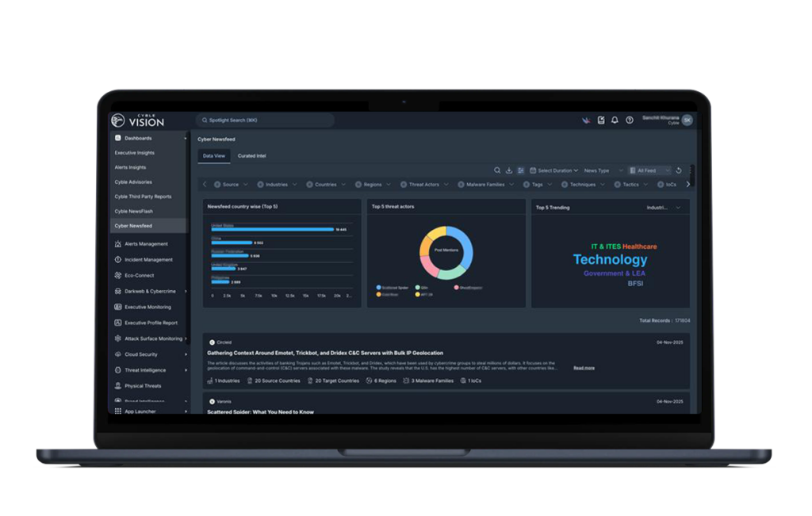Viewport: 812px width, 516px height.
Task: Open the Physical Threats sidebar icon
Action: coord(117,385)
